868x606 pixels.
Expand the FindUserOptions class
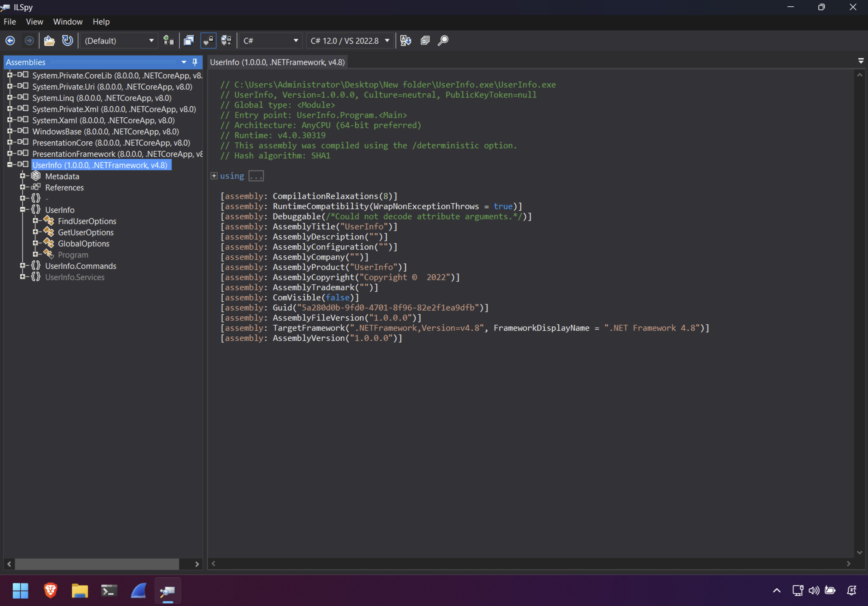(x=35, y=221)
